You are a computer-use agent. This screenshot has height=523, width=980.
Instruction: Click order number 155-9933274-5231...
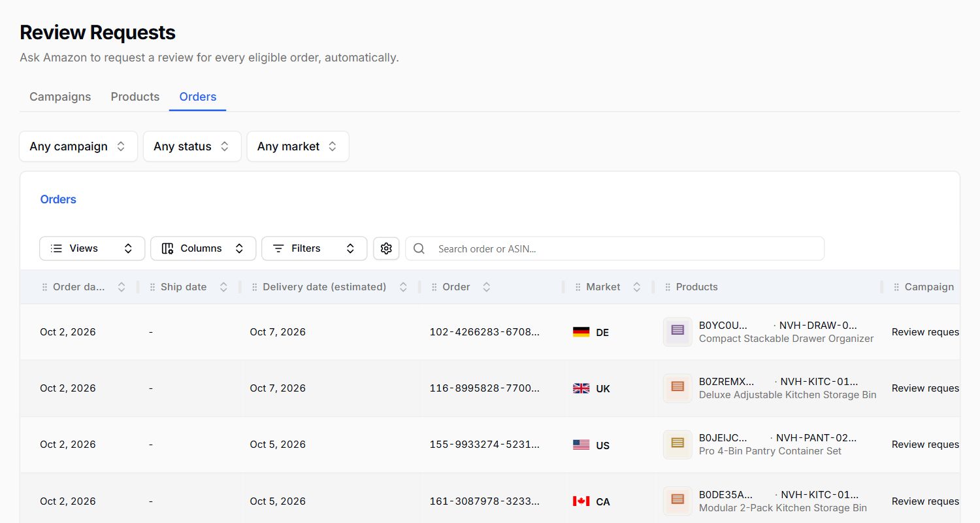coord(485,445)
